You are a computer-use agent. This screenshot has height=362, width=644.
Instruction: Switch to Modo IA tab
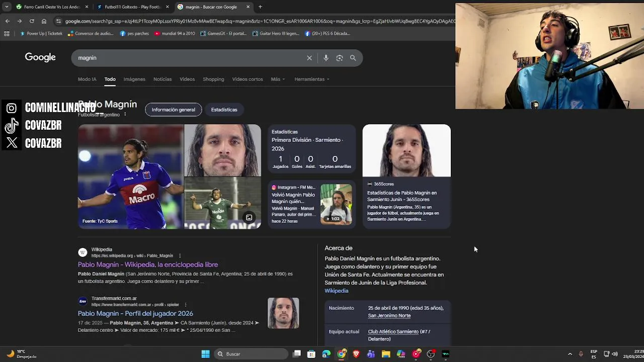coord(87,79)
